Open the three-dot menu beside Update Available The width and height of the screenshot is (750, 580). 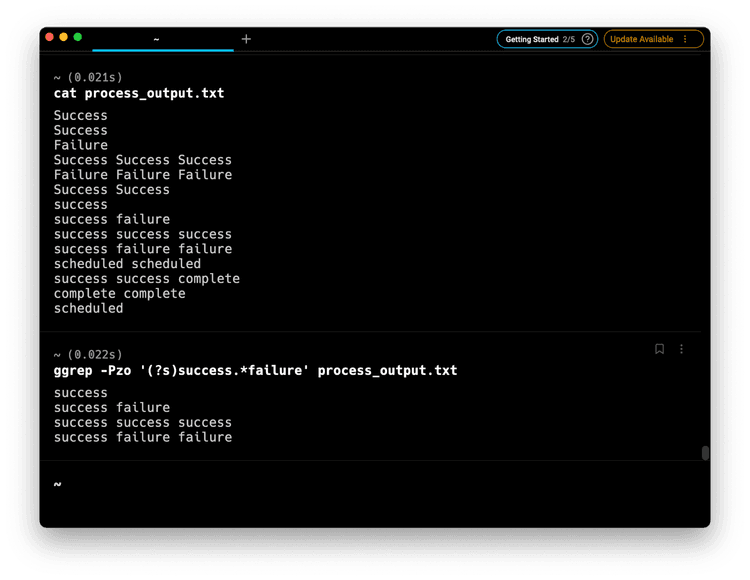click(x=685, y=39)
